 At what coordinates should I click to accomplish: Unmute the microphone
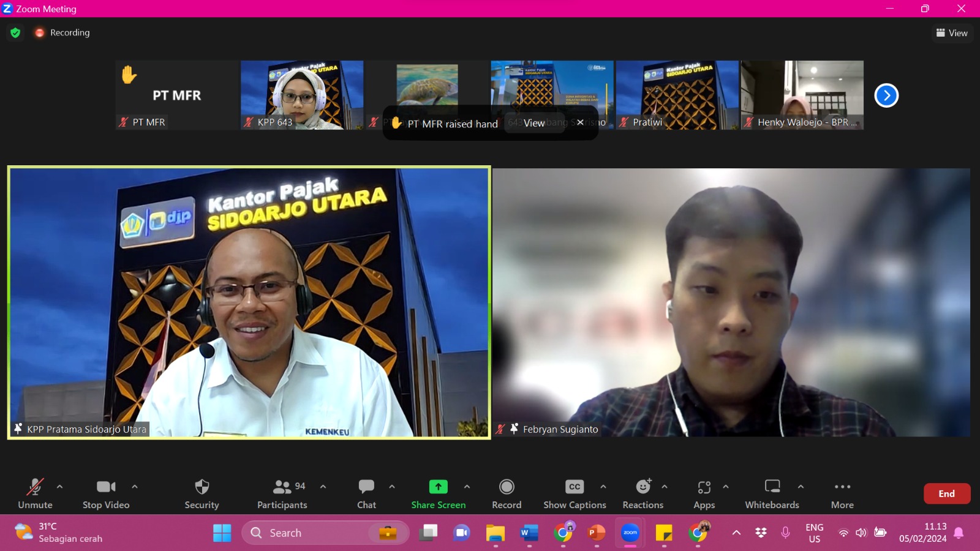(35, 493)
